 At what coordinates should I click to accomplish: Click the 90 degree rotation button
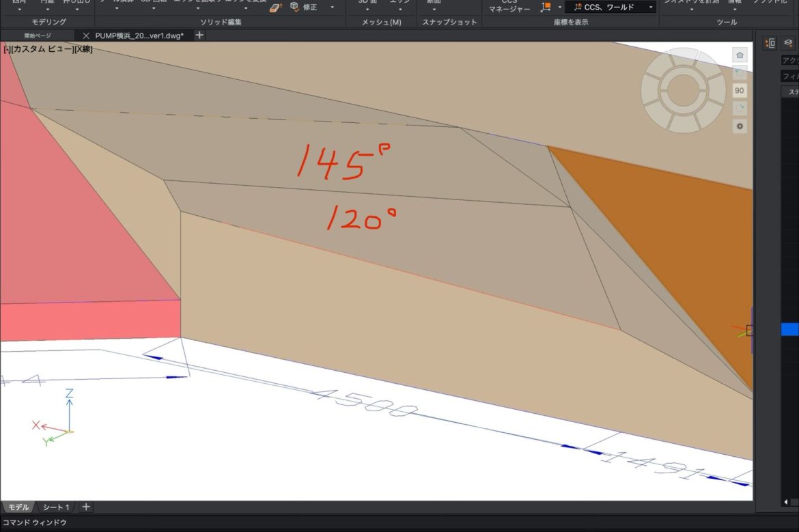click(740, 90)
